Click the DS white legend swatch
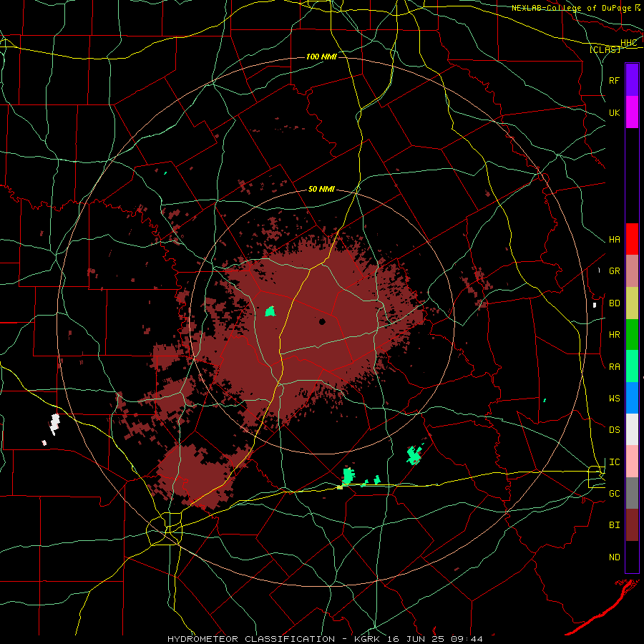Viewport: 644px width, 644px height. pyautogui.click(x=632, y=429)
